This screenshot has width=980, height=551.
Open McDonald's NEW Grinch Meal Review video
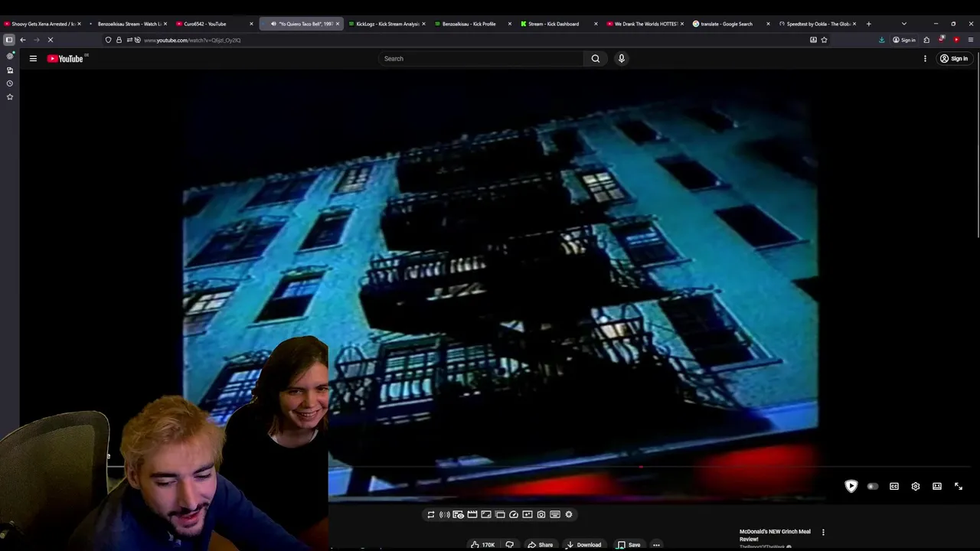click(x=775, y=535)
